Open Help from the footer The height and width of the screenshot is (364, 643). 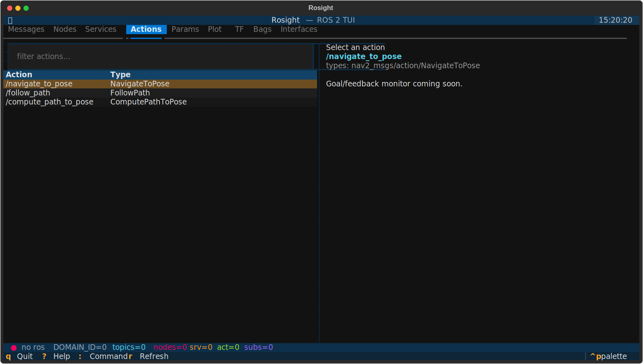[56, 356]
